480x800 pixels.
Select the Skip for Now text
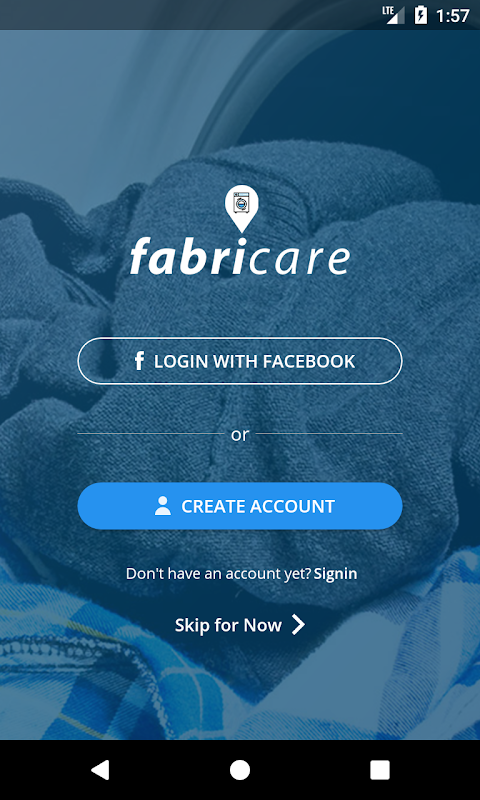pos(228,625)
